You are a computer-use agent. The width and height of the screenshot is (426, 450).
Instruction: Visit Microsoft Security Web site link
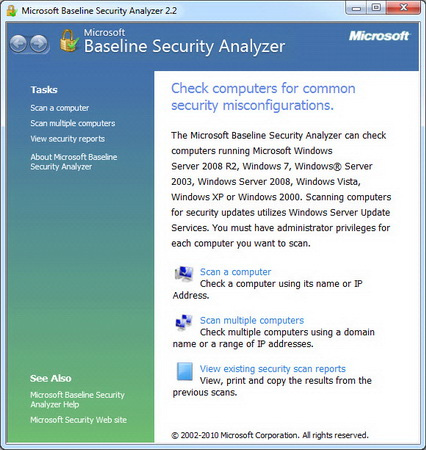78,420
